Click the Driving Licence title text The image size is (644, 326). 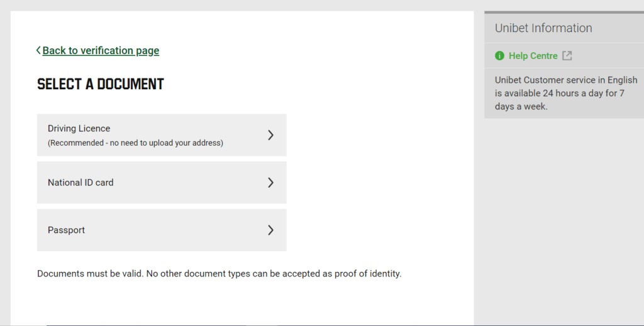[79, 128]
